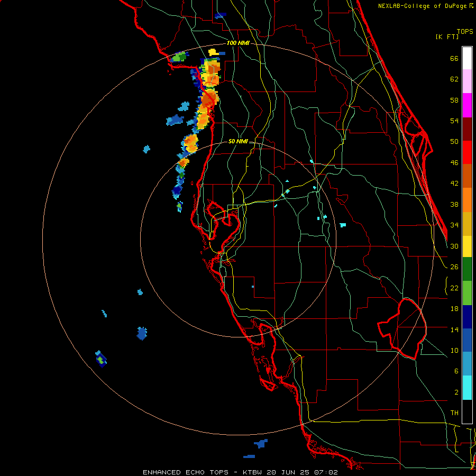This screenshot has height=476, width=476.
Task: Click the light pink legend swatch
Action: point(467,81)
